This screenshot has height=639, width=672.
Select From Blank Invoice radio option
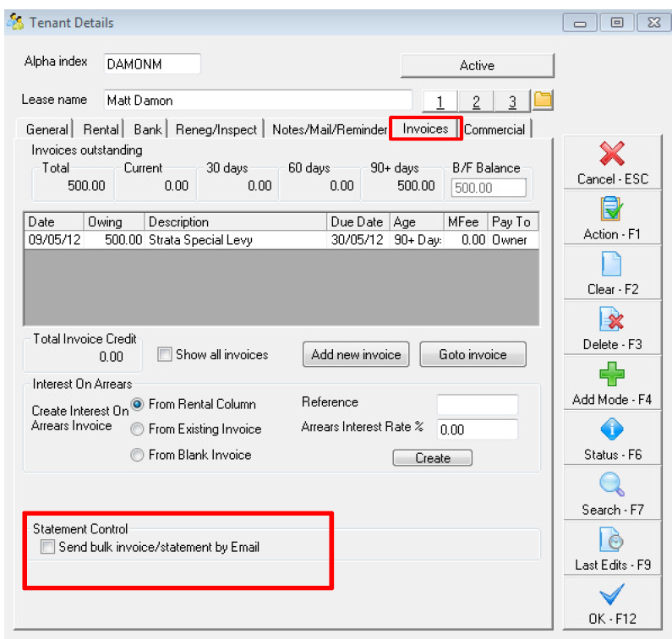pos(137,455)
